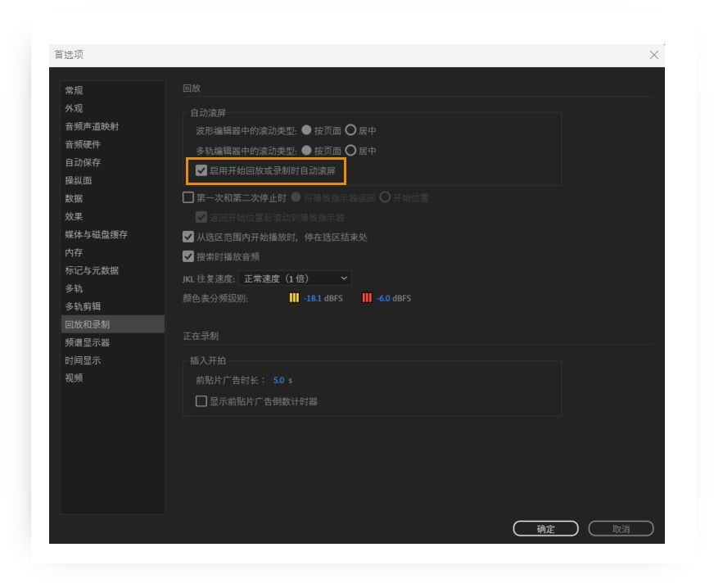Enable 显示前贴片广告倒数计时器 checkbox
The image size is (714, 588).
pos(201,401)
